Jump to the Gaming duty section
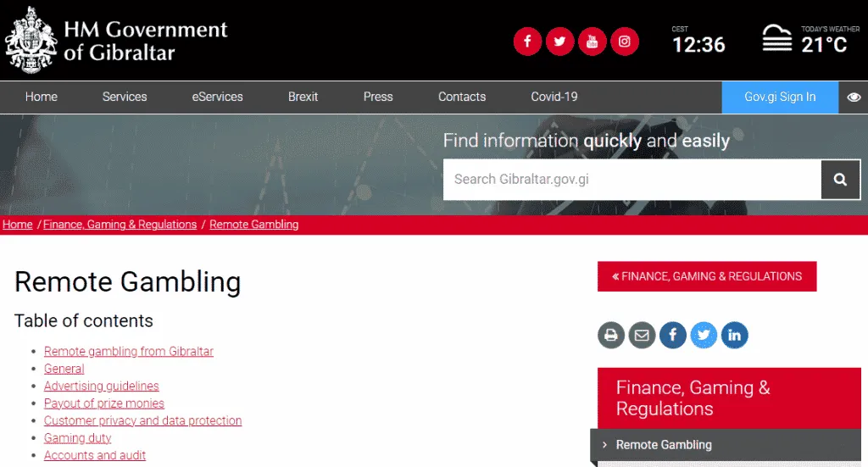This screenshot has height=467, width=868. [77, 438]
